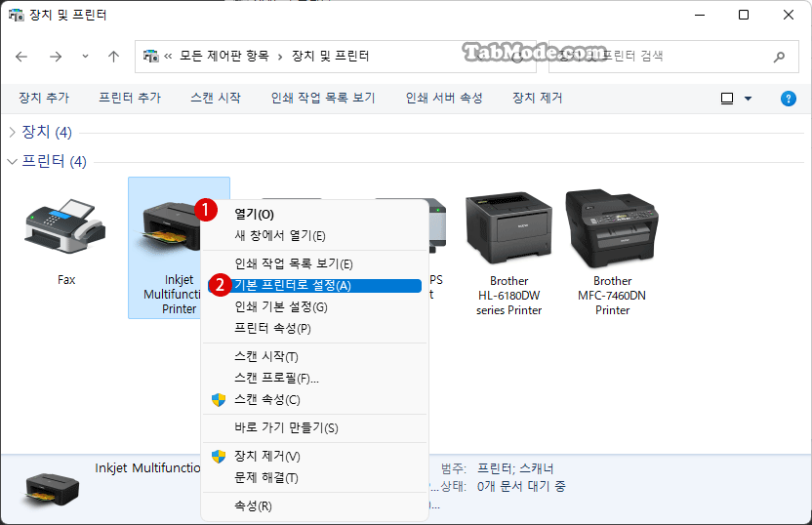
Task: Click the Inkjet Multifunction name in details pane
Action: (x=147, y=468)
